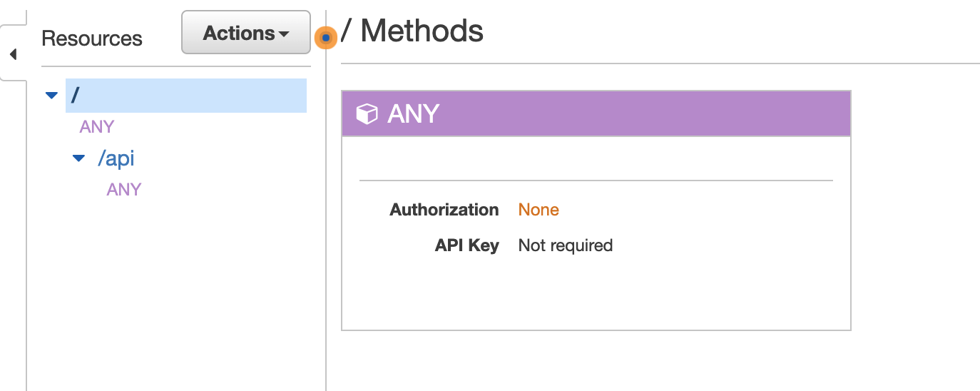Click the API Key label

[466, 245]
